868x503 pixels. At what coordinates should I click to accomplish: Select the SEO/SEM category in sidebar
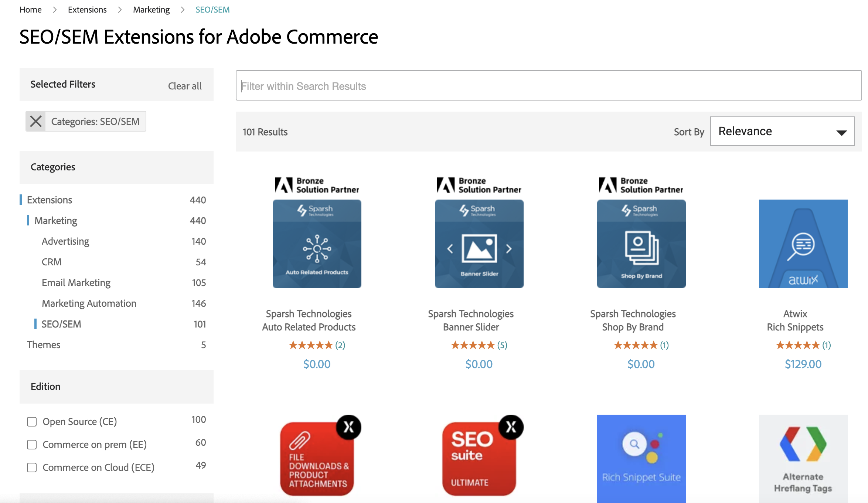click(x=61, y=324)
